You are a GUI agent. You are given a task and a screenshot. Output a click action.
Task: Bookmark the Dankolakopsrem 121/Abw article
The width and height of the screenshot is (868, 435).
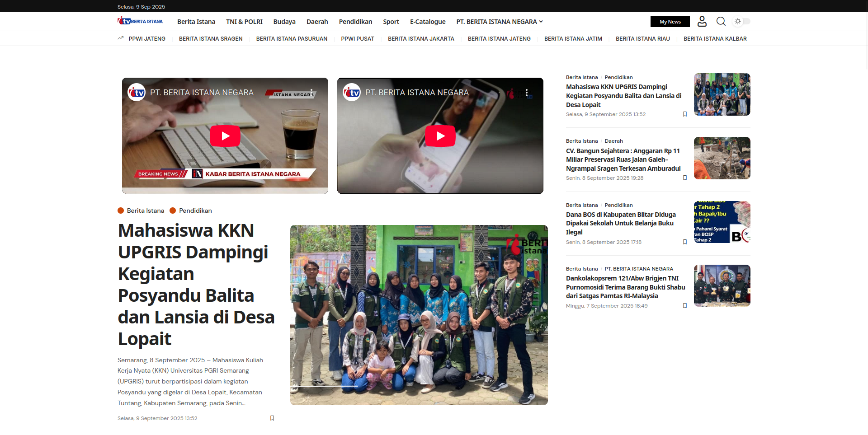(x=685, y=306)
